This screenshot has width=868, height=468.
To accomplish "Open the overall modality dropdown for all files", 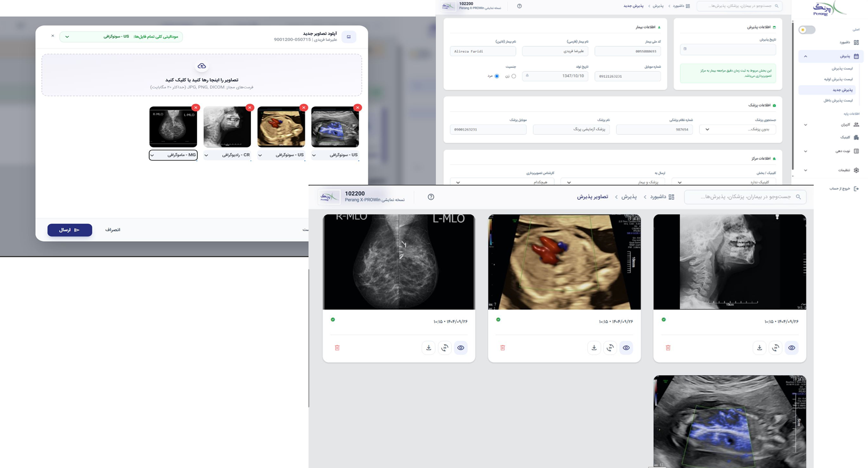I will pyautogui.click(x=121, y=37).
